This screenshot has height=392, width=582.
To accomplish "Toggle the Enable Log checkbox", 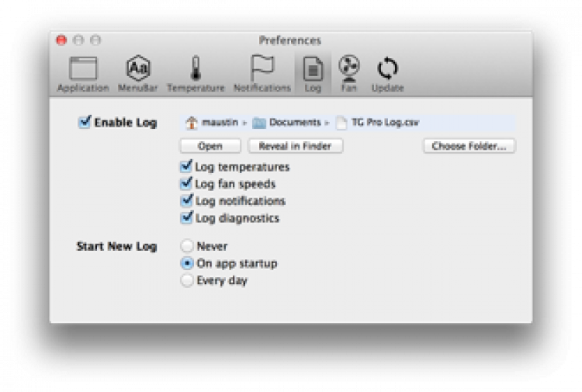I will (85, 122).
